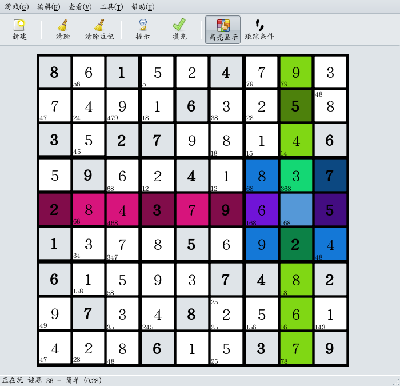Screen dimensions: 400x386
Task: Open the 查看(V) View menu
Action: [80, 7]
